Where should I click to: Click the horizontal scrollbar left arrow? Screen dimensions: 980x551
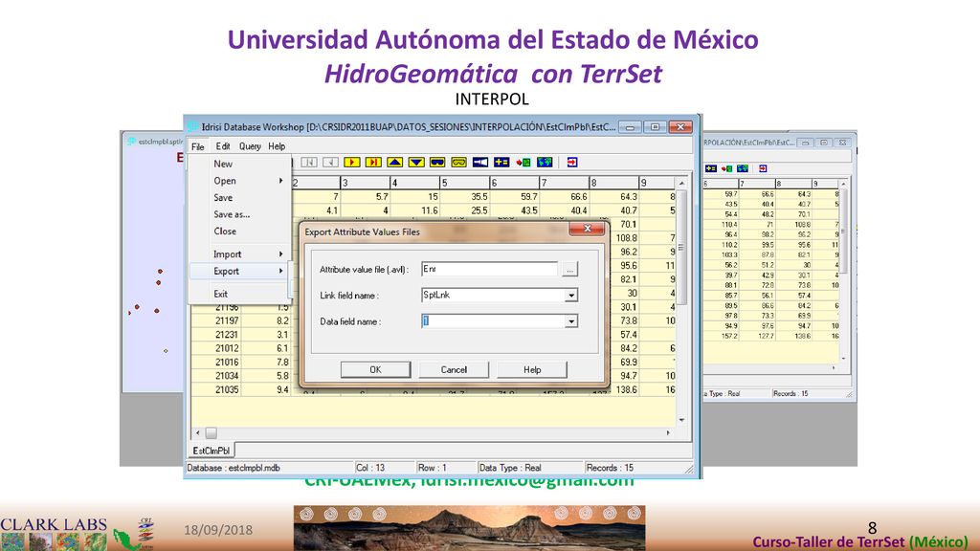197,432
